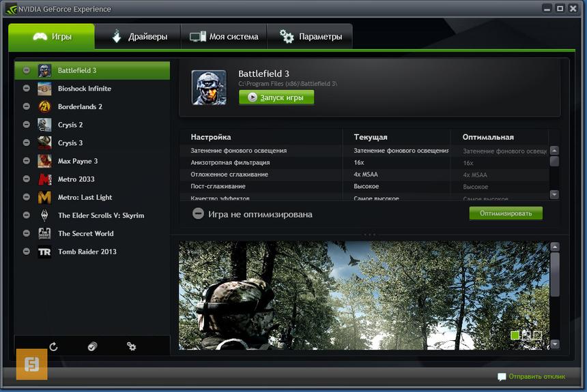
Task: Click the check-mark optimize-all icon below games list
Action: coord(92,347)
